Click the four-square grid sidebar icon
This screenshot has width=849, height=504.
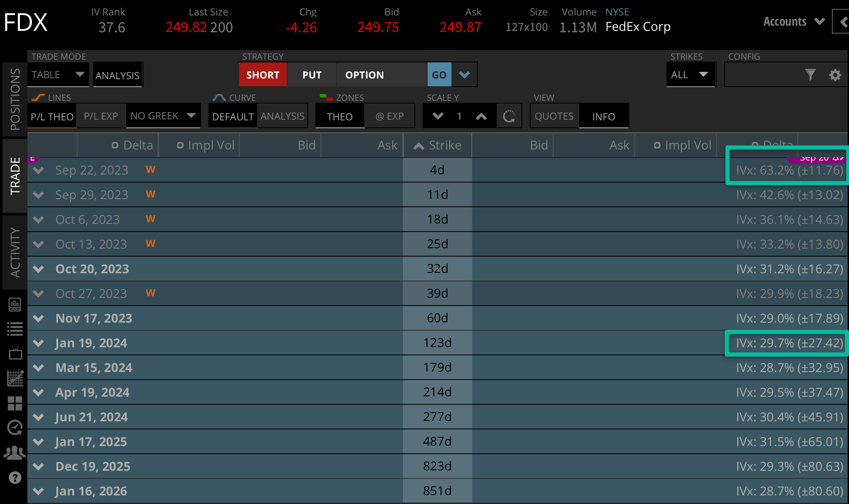click(15, 403)
